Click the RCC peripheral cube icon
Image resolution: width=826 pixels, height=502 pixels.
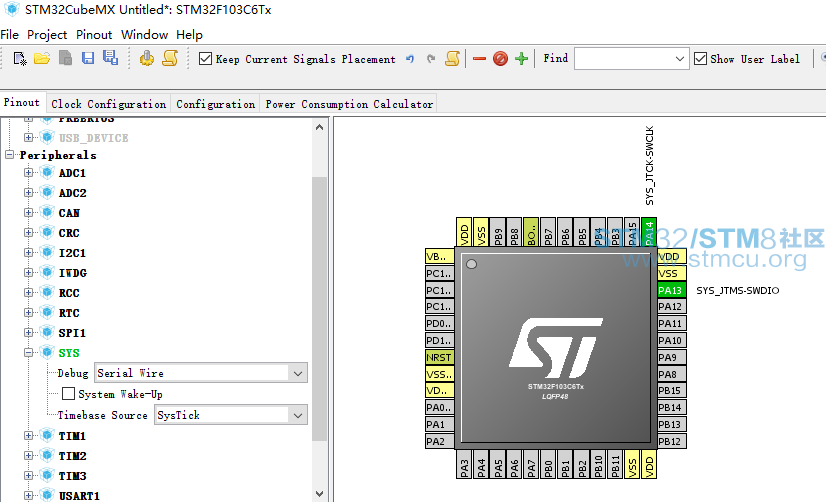(47, 292)
